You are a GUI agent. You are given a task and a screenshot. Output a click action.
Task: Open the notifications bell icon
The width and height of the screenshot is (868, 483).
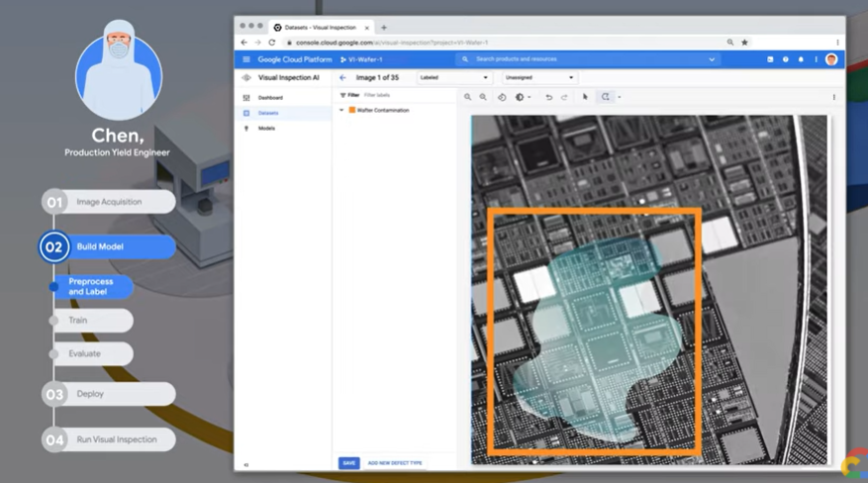point(801,59)
